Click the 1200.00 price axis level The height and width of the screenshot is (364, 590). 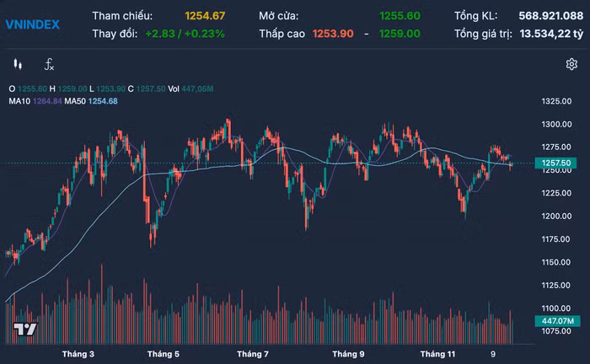pyautogui.click(x=556, y=217)
